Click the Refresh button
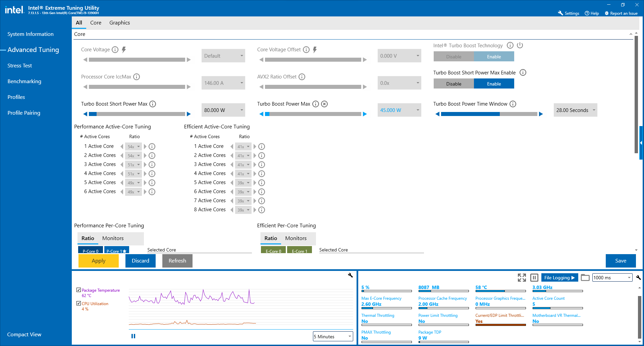The width and height of the screenshot is (644, 346). coord(177,261)
